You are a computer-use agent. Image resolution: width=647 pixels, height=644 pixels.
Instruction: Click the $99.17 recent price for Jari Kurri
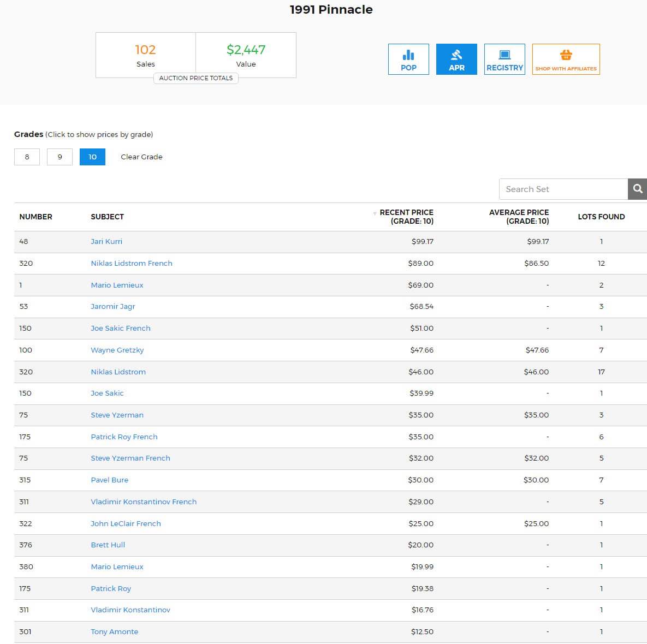(423, 241)
